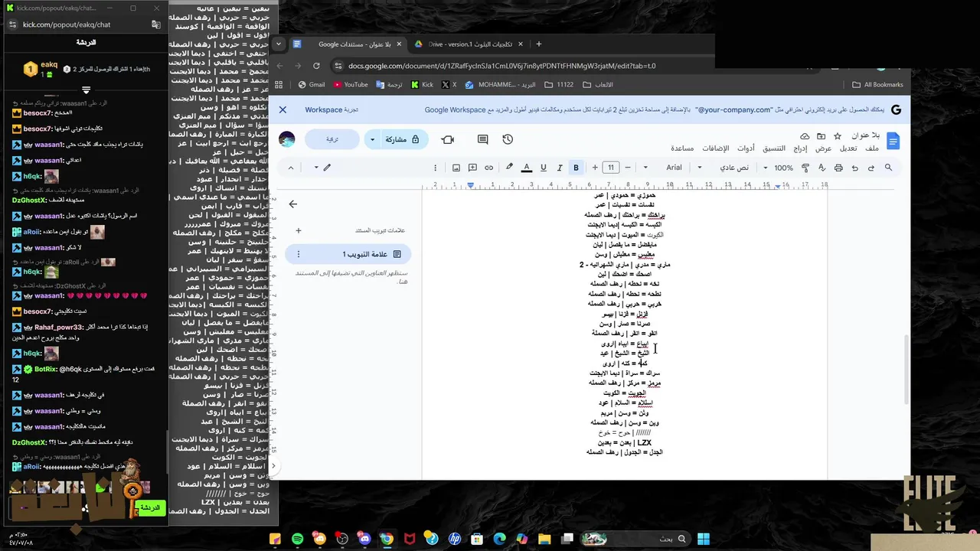Open the أدوات (Tools) menu

(x=746, y=148)
